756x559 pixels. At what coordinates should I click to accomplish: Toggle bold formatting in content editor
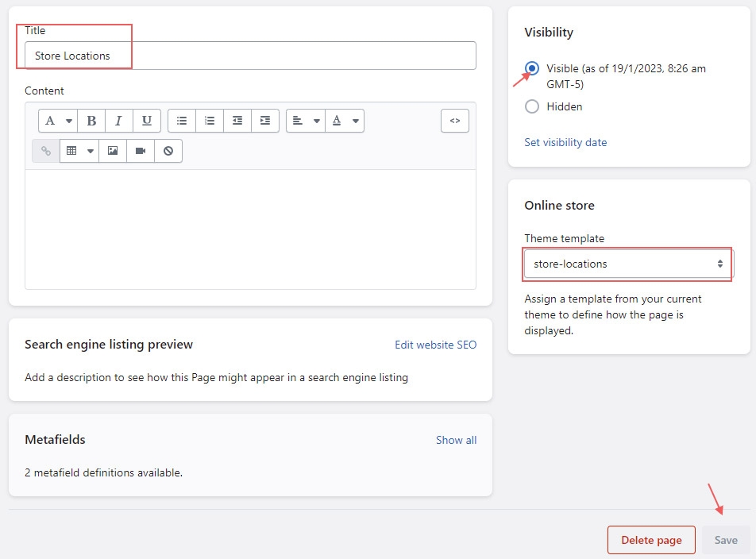[91, 121]
